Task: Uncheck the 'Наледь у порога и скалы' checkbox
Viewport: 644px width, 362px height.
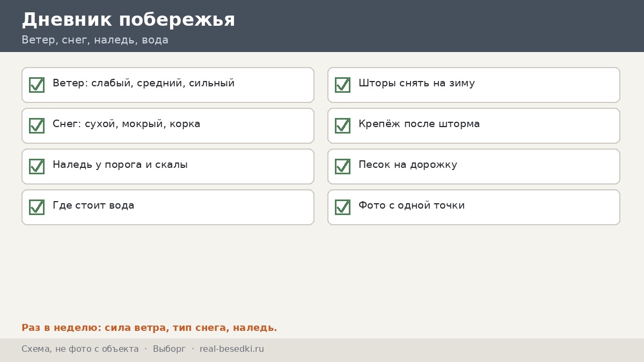Action: [x=36, y=166]
